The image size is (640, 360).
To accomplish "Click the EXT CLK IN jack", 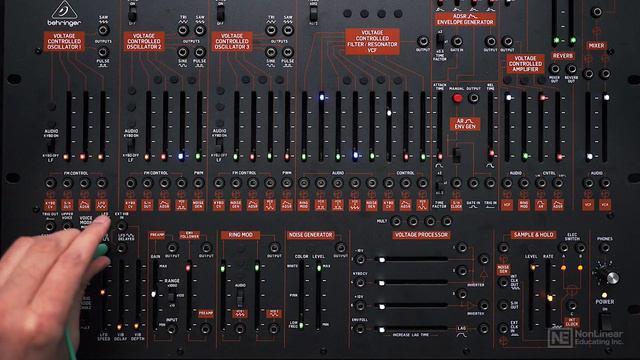I will [x=503, y=328].
